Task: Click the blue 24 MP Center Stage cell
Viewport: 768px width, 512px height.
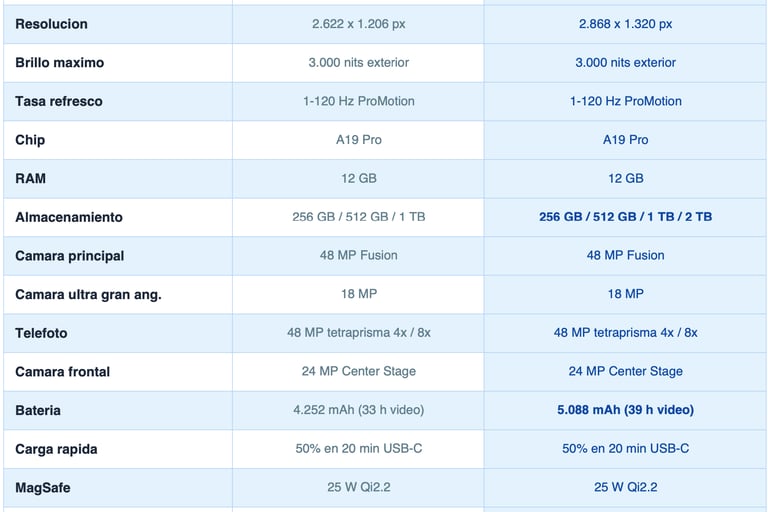Action: [x=625, y=371]
